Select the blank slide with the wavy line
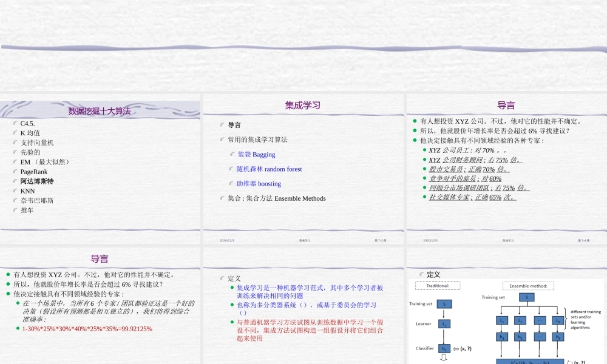This screenshot has width=607, height=364. [303, 45]
